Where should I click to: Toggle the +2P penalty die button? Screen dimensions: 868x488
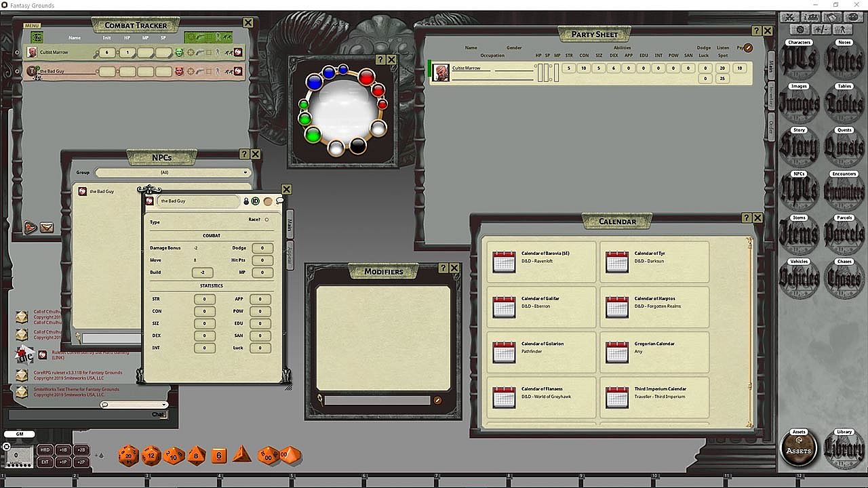(81, 462)
